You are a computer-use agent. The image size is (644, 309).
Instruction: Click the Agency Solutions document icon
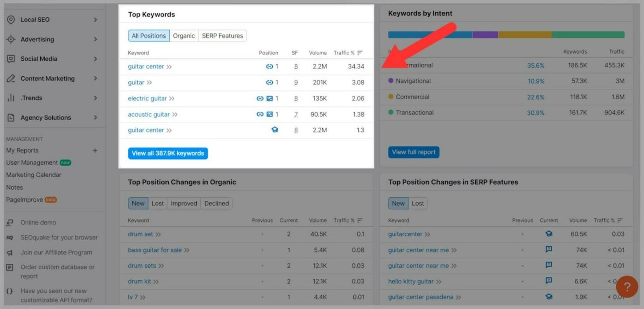pos(9,117)
